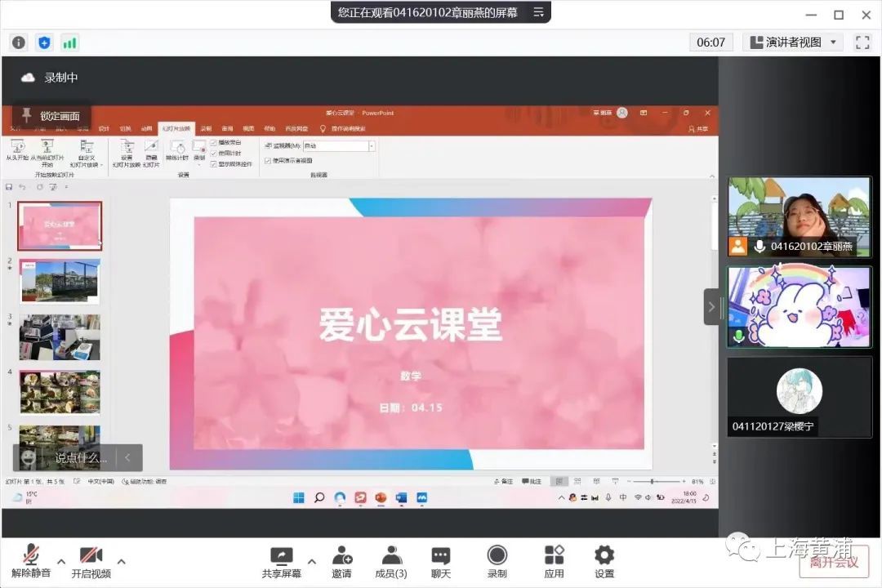Open the 自定义幻灯片放映 dropdown
The width and height of the screenshot is (882, 588).
tap(86, 153)
